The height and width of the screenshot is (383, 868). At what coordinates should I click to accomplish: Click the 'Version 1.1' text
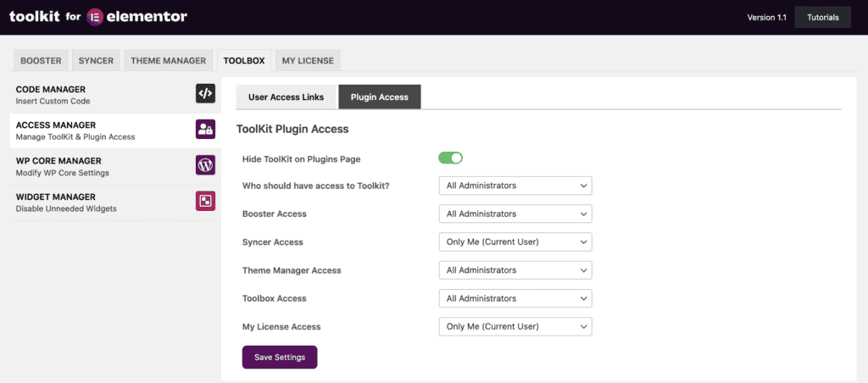click(766, 17)
